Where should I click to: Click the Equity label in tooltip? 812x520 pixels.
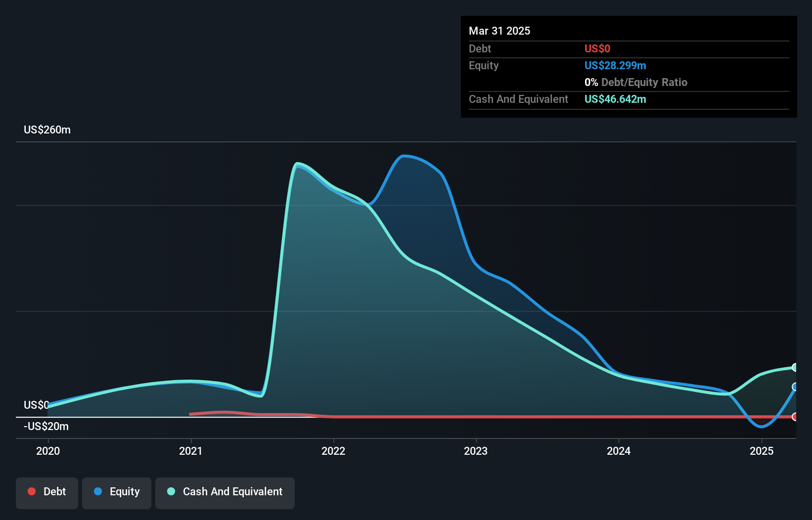click(x=484, y=65)
